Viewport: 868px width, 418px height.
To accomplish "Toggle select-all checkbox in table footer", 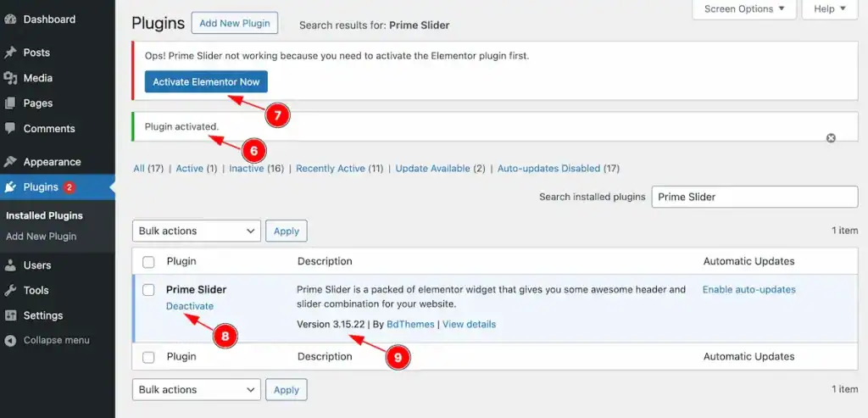I will (x=148, y=357).
